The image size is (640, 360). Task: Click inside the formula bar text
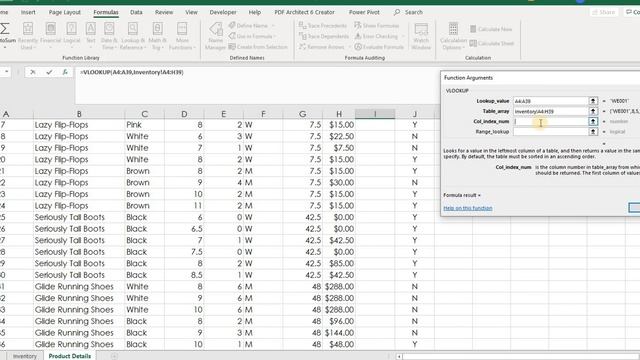pyautogui.click(x=132, y=72)
